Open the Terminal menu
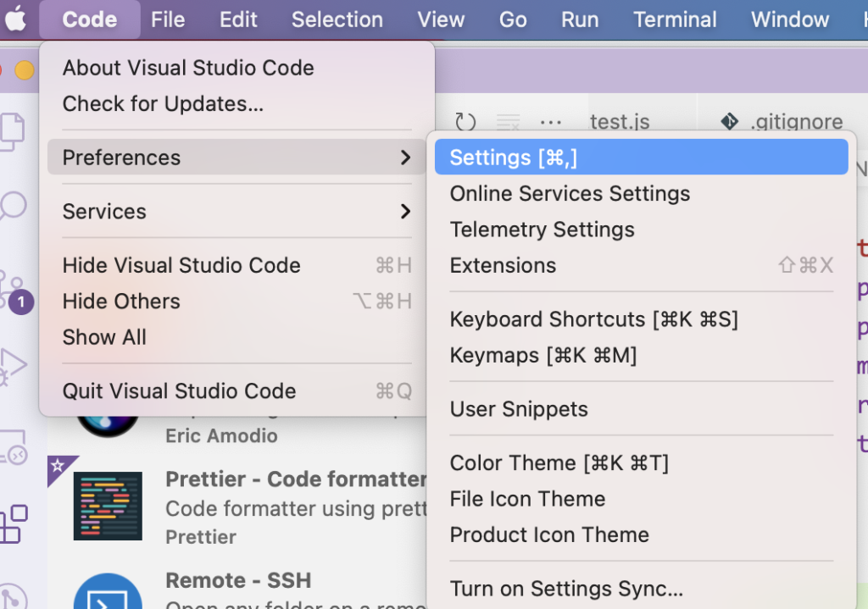The height and width of the screenshot is (609, 868). pos(675,19)
